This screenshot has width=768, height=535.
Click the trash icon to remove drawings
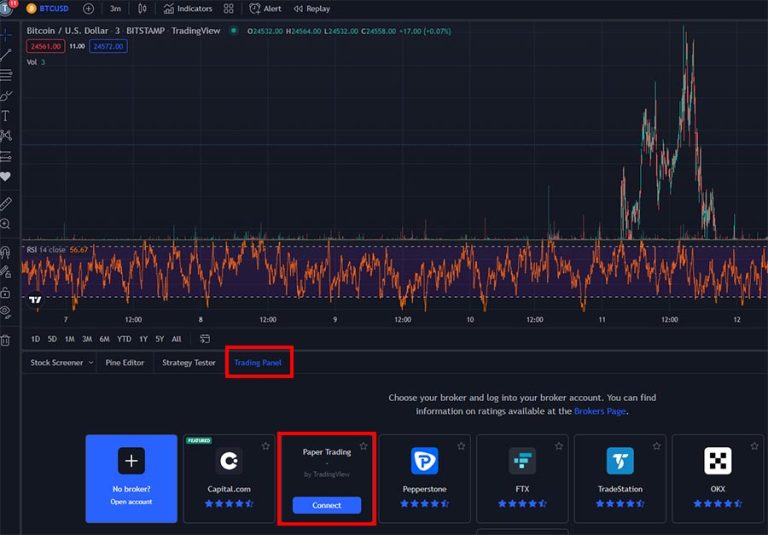tap(6, 340)
